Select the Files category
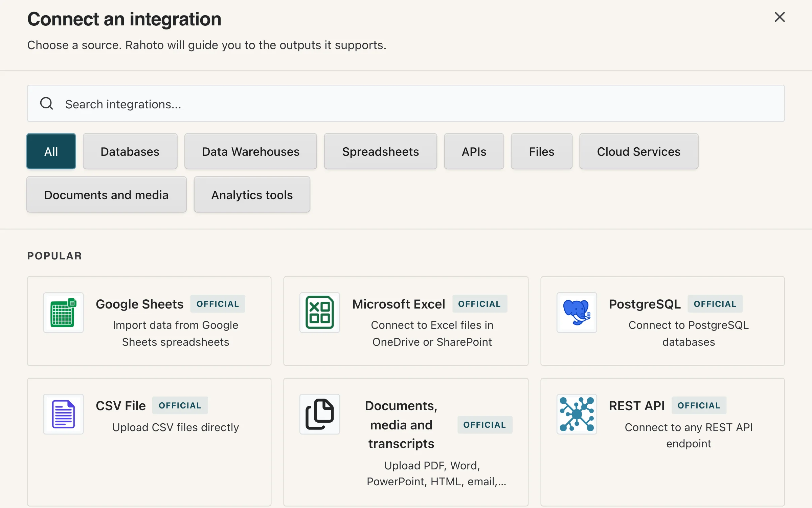This screenshot has width=812, height=508. pos(542,151)
